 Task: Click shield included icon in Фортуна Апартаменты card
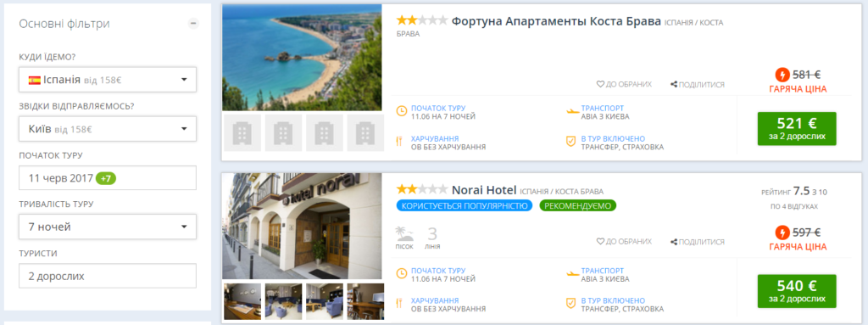point(571,142)
